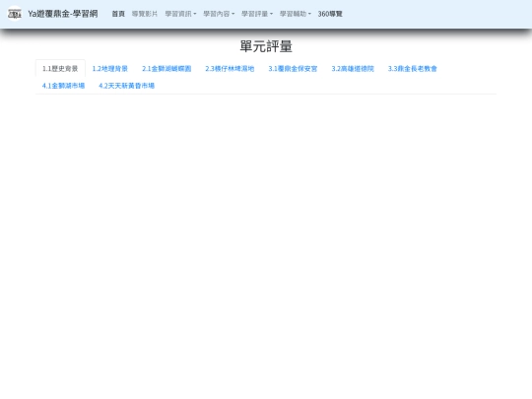Select the 1.1歷史背景 tab
The height and width of the screenshot is (399, 532).
(x=60, y=69)
